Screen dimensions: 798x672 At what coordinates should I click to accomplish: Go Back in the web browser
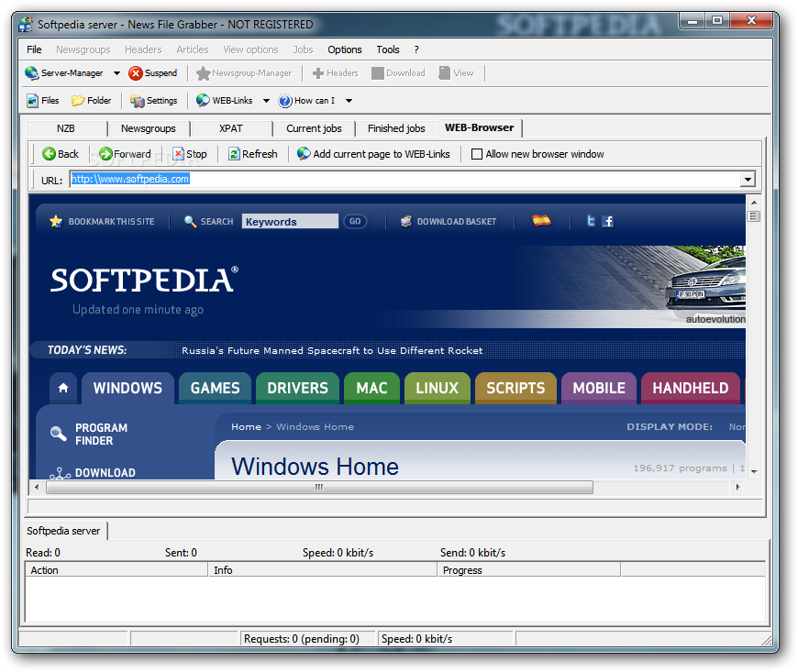(61, 154)
